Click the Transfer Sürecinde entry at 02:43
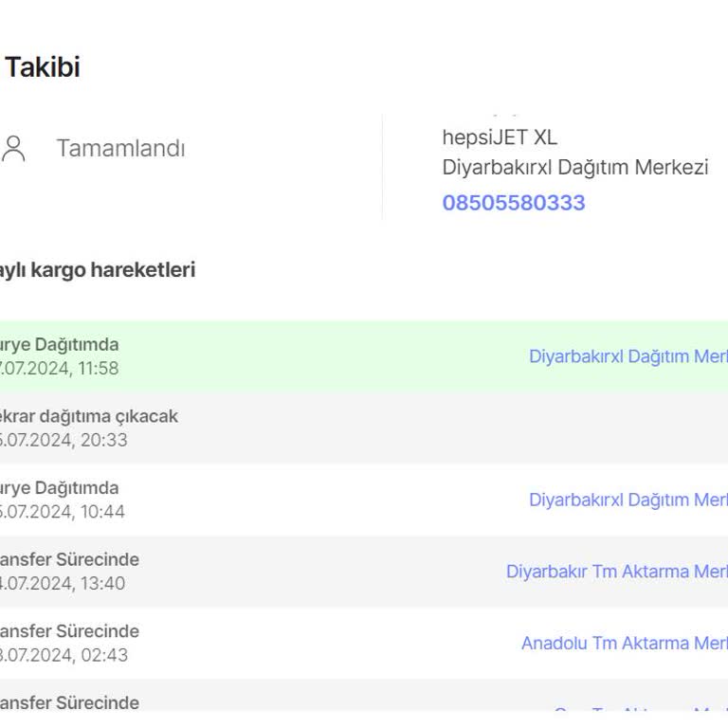728x728 pixels. click(x=69, y=631)
